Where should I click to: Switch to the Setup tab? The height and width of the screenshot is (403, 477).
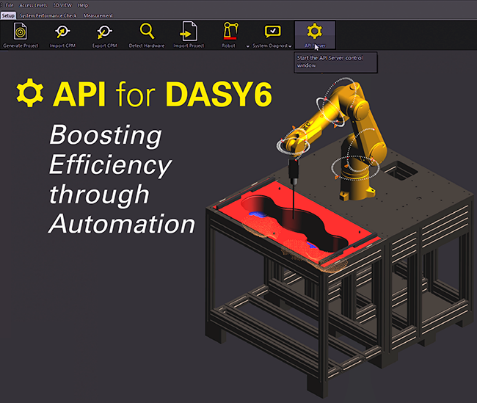tap(8, 15)
